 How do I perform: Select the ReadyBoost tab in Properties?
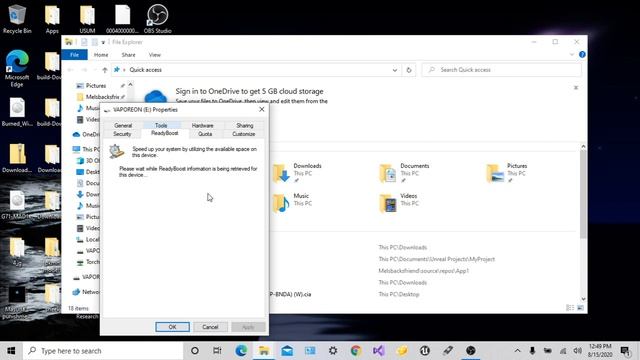[164, 133]
